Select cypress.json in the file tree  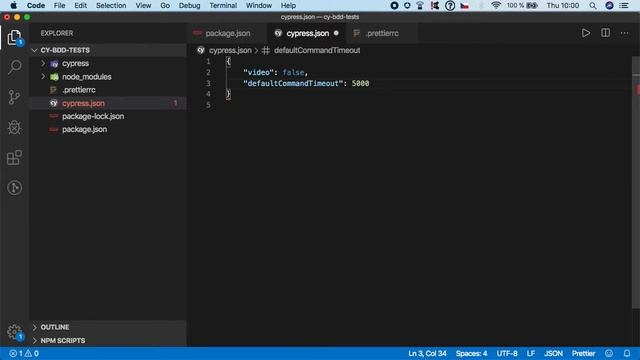pos(108,103)
